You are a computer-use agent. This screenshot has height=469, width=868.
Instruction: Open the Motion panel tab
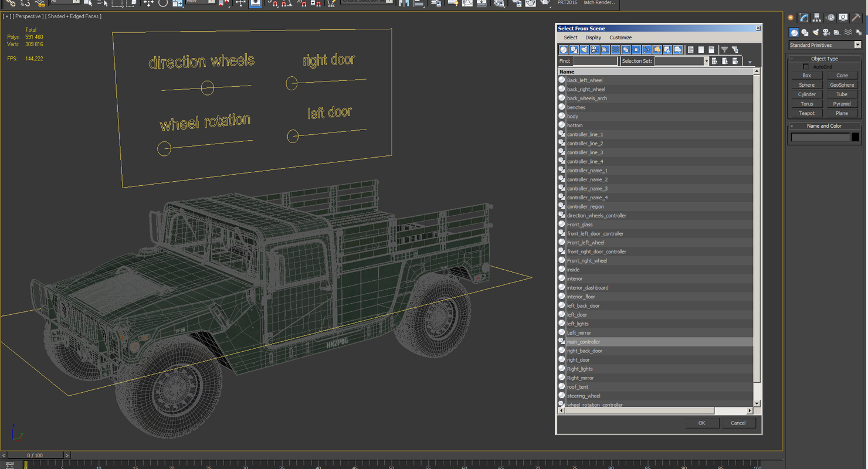830,18
